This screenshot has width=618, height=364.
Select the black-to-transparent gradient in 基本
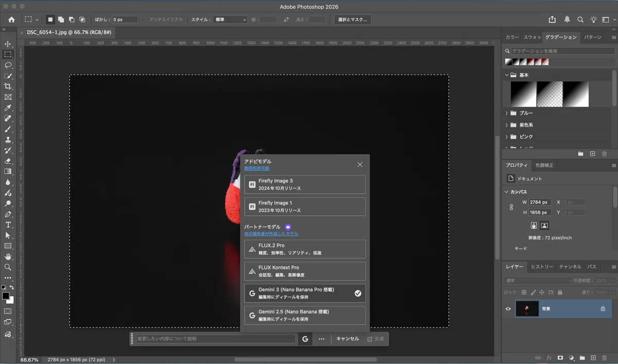click(549, 94)
